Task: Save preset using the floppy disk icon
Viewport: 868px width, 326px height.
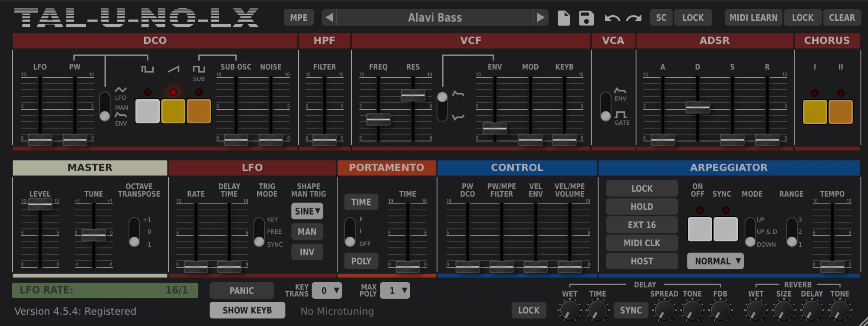Action: click(586, 18)
